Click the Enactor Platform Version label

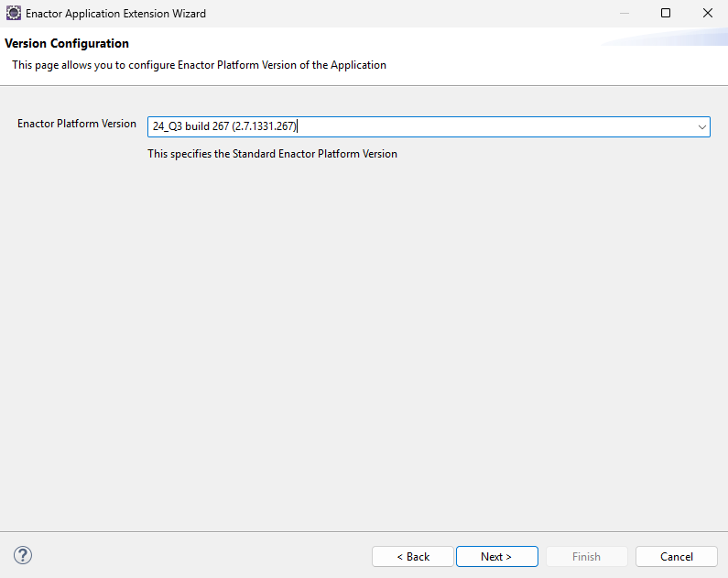click(x=77, y=124)
